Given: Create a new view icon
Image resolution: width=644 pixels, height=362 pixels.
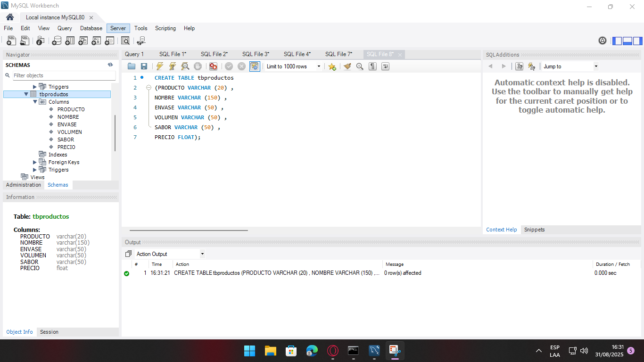Looking at the screenshot, I should tap(83, 41).
